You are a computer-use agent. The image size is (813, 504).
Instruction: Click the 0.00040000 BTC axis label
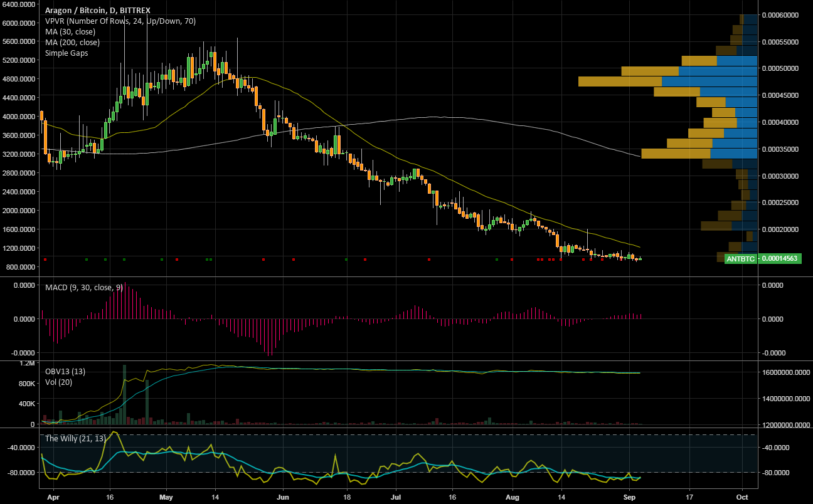pyautogui.click(x=782, y=122)
